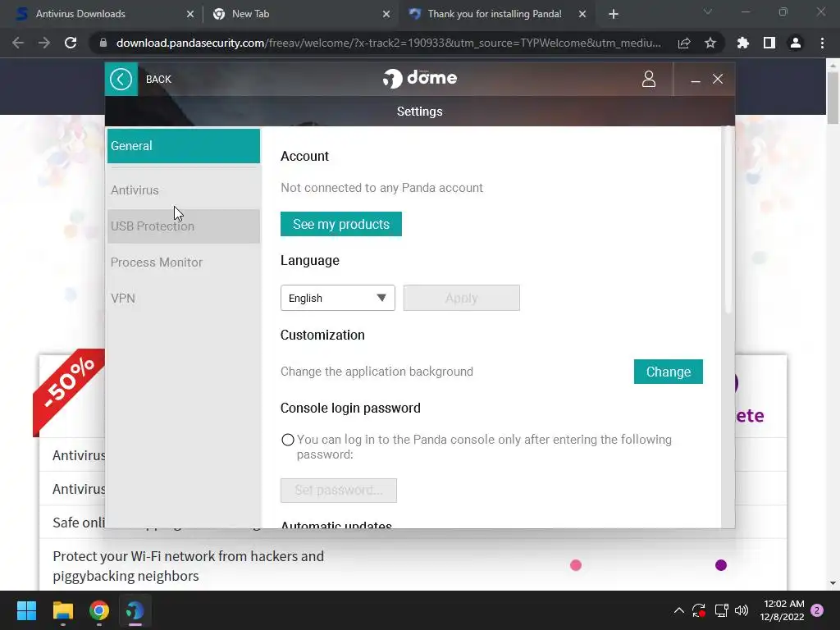Image resolution: width=840 pixels, height=630 pixels.
Task: Open Process Monitor settings
Action: coord(183,262)
